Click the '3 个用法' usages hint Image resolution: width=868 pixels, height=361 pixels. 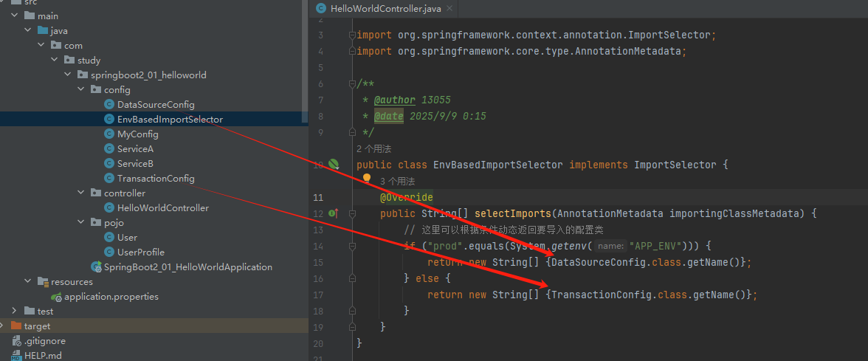click(397, 181)
